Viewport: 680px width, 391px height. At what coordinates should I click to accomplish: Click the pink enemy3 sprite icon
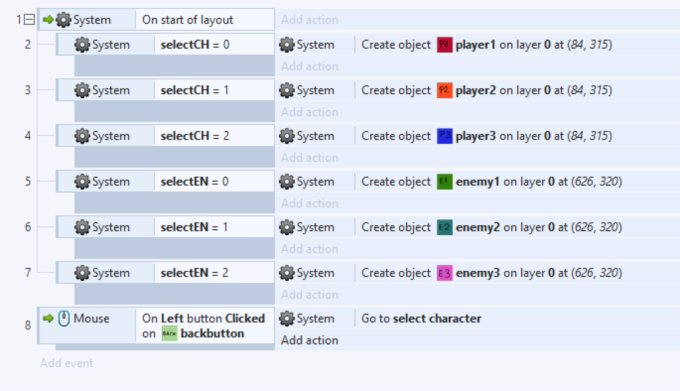click(445, 273)
